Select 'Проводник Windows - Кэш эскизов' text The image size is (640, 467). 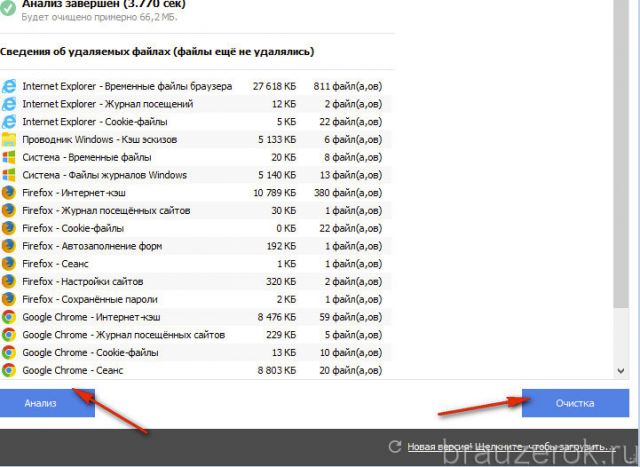[100, 140]
